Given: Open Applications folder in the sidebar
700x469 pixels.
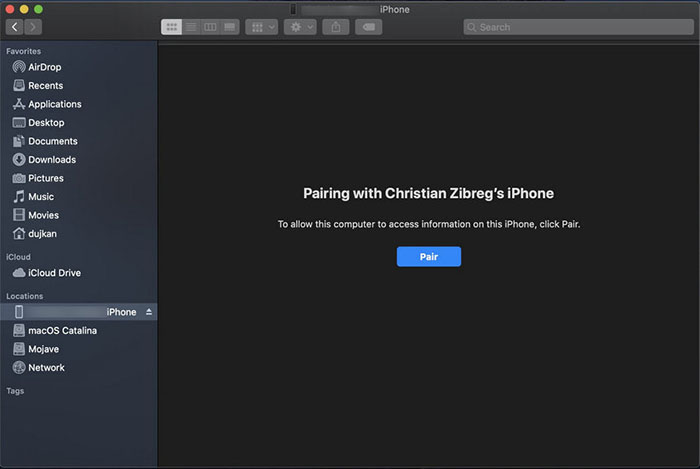Looking at the screenshot, I should click(x=79, y=104).
